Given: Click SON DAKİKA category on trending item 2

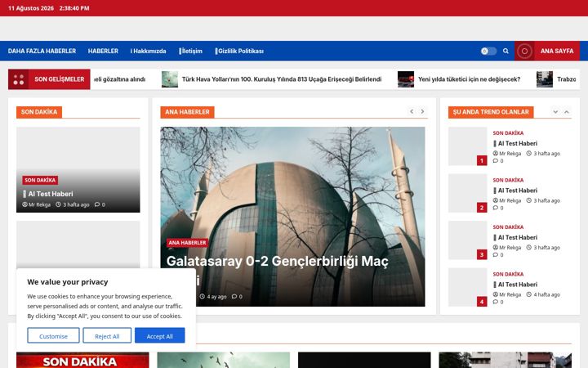Looking at the screenshot, I should coord(508,180).
